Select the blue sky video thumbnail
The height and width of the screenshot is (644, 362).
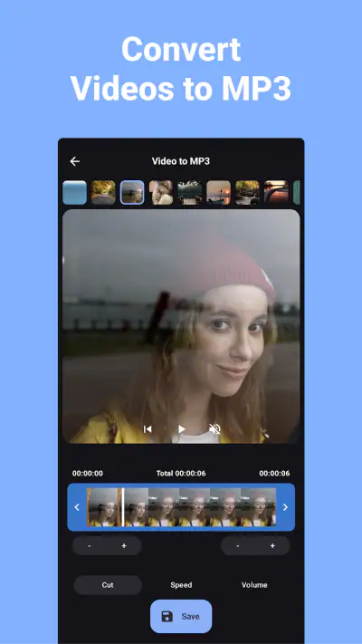coord(75,192)
